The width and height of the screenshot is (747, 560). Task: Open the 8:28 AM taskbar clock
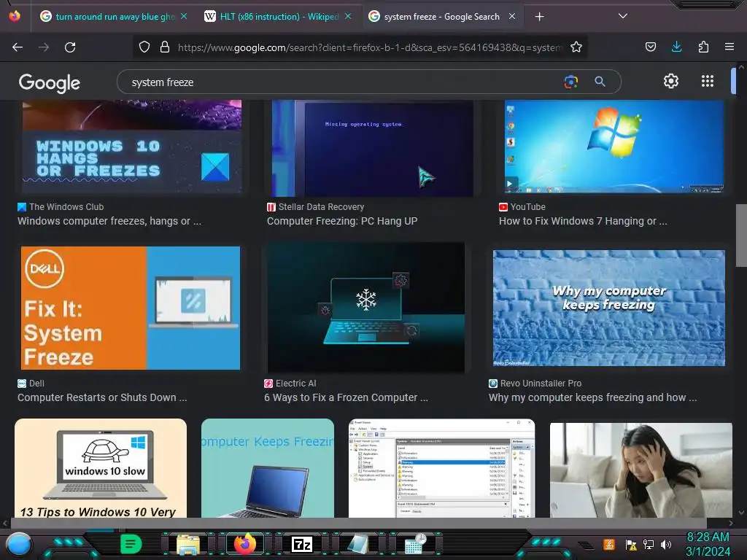708,544
